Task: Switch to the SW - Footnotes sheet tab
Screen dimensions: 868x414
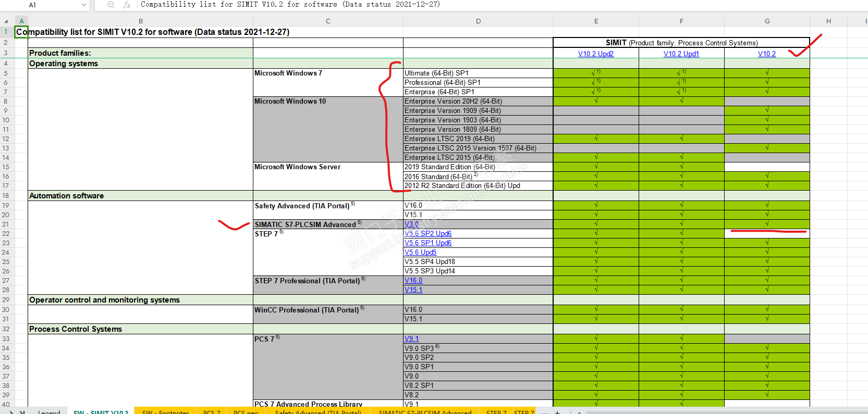Action: [165, 411]
